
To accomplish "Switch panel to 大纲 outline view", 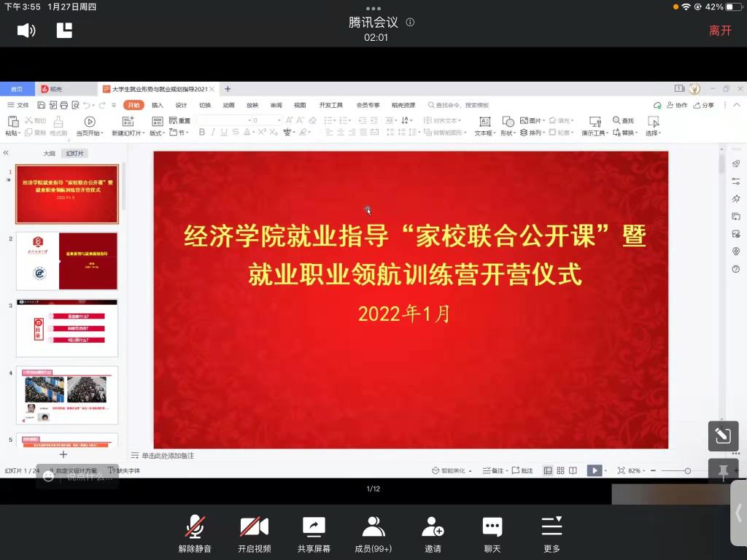I will coord(49,153).
